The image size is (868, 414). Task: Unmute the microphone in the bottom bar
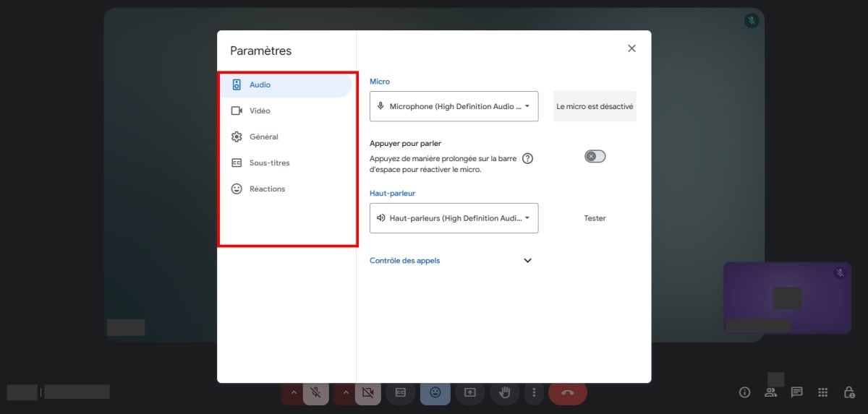coord(315,392)
